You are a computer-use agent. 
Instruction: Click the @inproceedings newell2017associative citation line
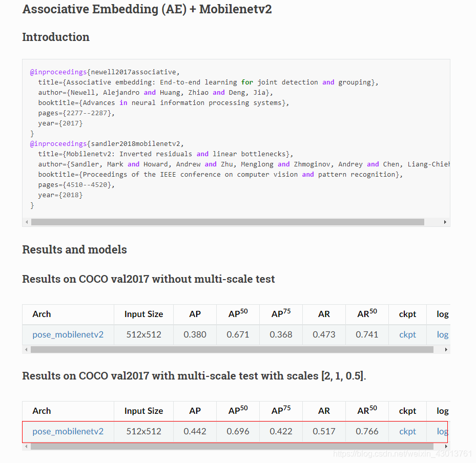[x=105, y=72]
